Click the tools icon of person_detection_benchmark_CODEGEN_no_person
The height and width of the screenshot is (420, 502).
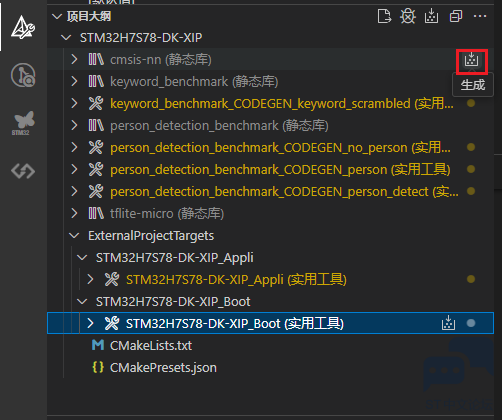tap(96, 147)
